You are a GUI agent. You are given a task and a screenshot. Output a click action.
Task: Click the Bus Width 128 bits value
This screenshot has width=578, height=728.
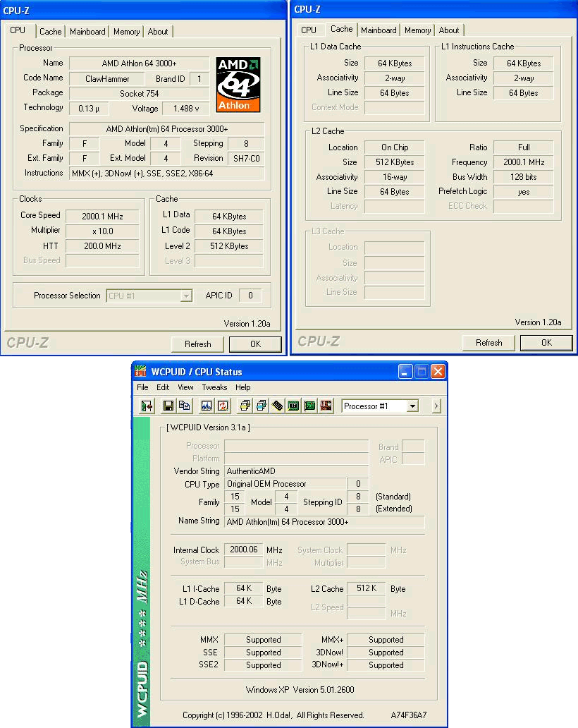[524, 177]
